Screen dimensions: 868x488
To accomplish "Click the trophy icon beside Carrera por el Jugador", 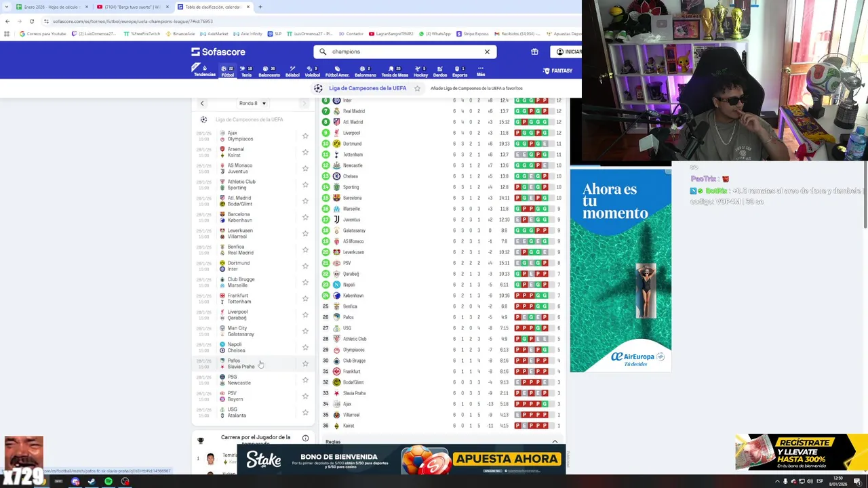I will (200, 441).
